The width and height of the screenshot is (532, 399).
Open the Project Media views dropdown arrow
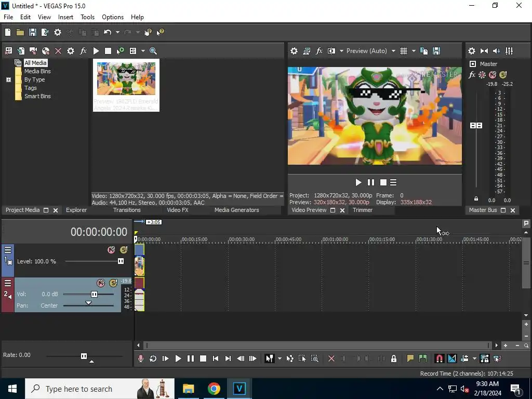click(x=143, y=51)
